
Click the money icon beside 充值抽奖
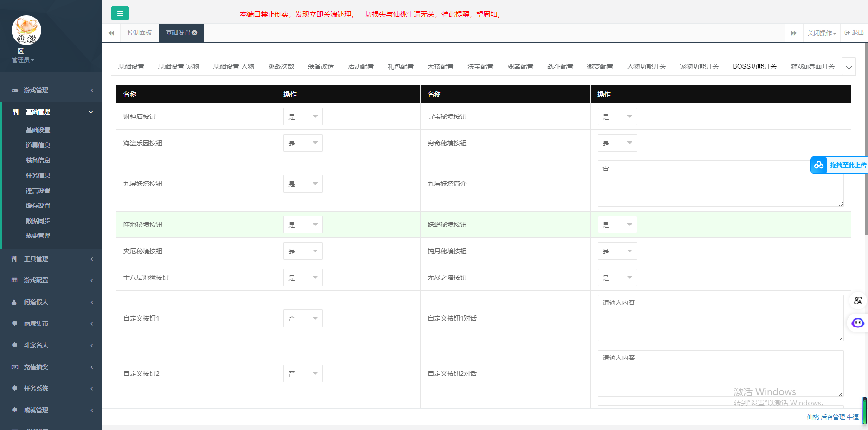(14, 367)
